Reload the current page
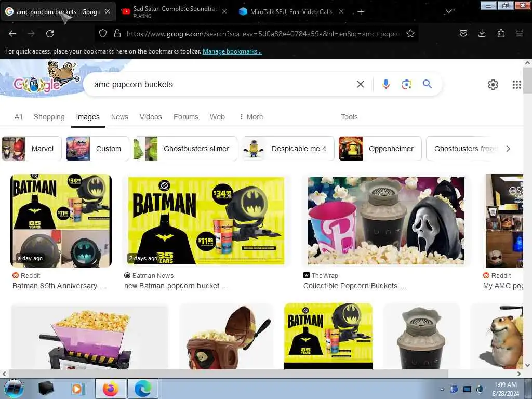 click(x=50, y=34)
